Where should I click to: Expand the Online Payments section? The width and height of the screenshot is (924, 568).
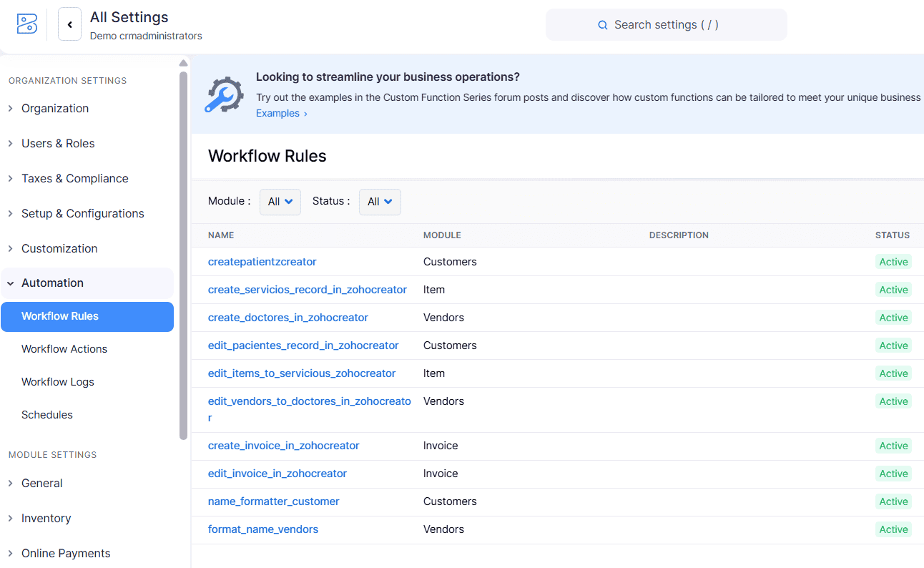pos(66,553)
